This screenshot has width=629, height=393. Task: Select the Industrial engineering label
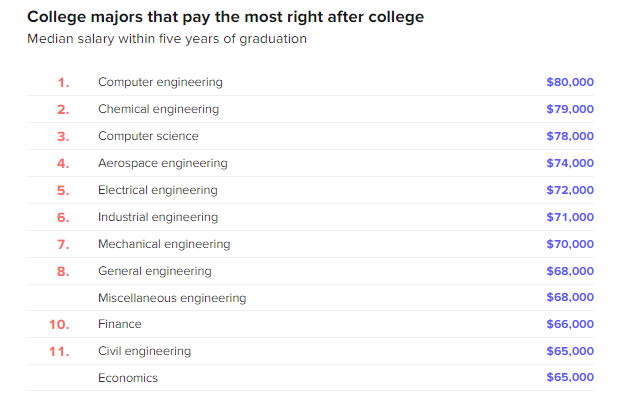pos(158,217)
